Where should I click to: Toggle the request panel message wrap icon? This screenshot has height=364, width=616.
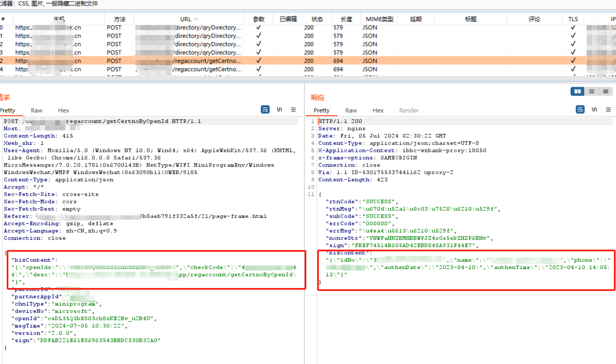tap(265, 109)
